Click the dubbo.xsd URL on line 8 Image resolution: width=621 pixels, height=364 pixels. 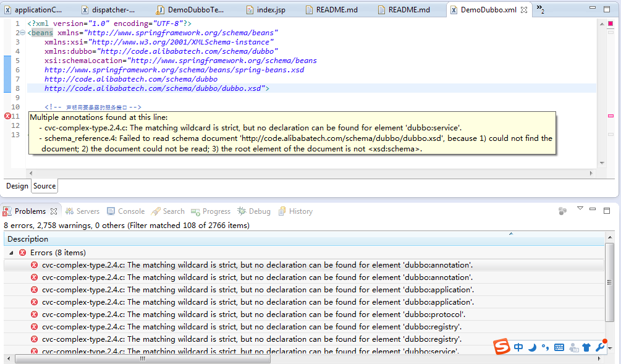[x=153, y=88]
